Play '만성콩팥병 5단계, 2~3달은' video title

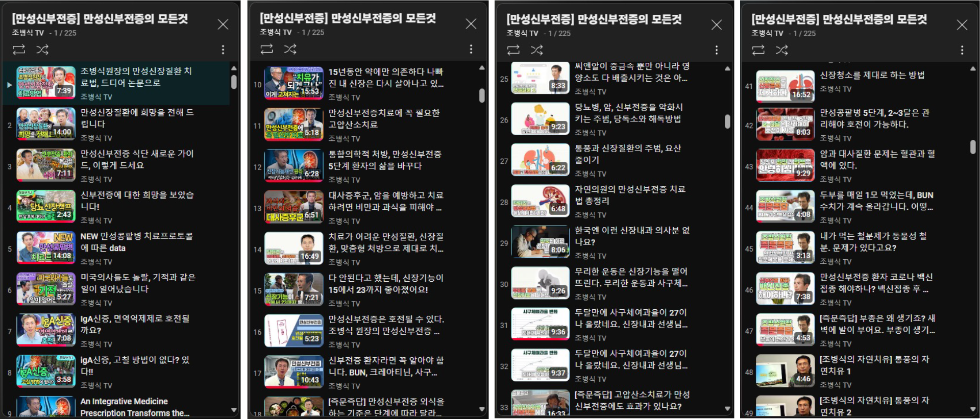(875, 118)
